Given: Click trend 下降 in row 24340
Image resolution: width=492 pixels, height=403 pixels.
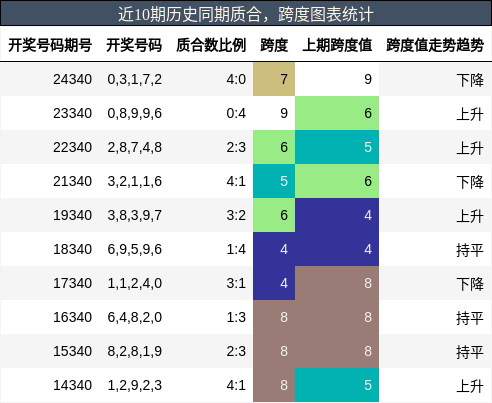Looking at the screenshot, I should 470,80.
